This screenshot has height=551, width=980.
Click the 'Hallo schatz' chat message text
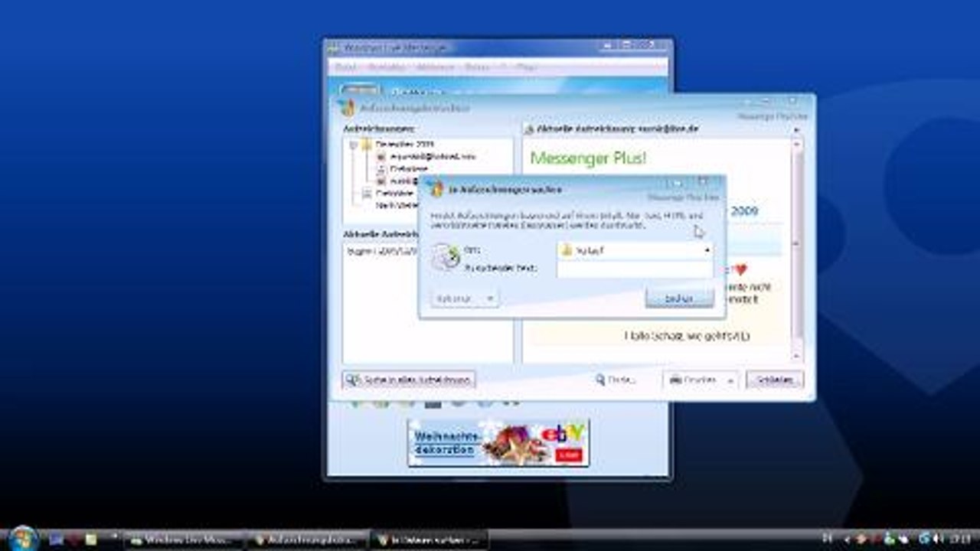click(687, 336)
